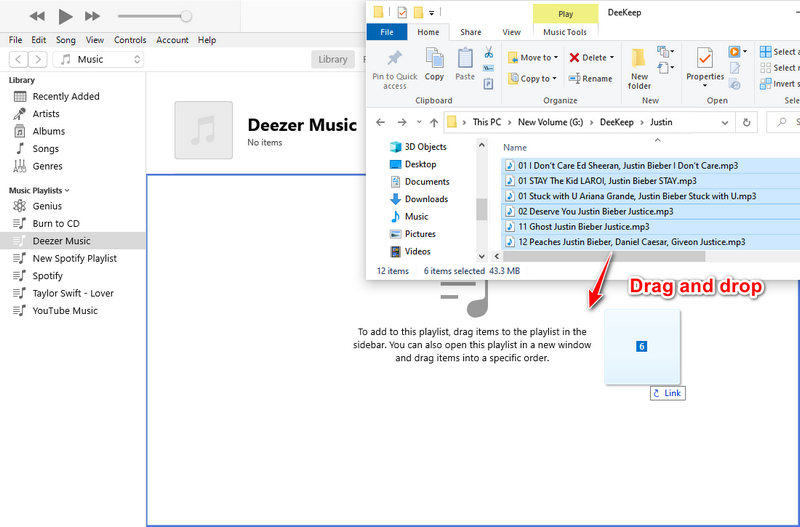
Task: Click the Deezer Music playlist artwork placeholder
Action: coord(204,130)
